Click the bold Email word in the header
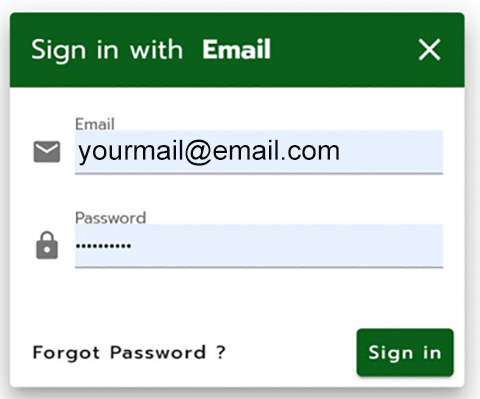Screen dimensions: 480x399 tap(236, 49)
